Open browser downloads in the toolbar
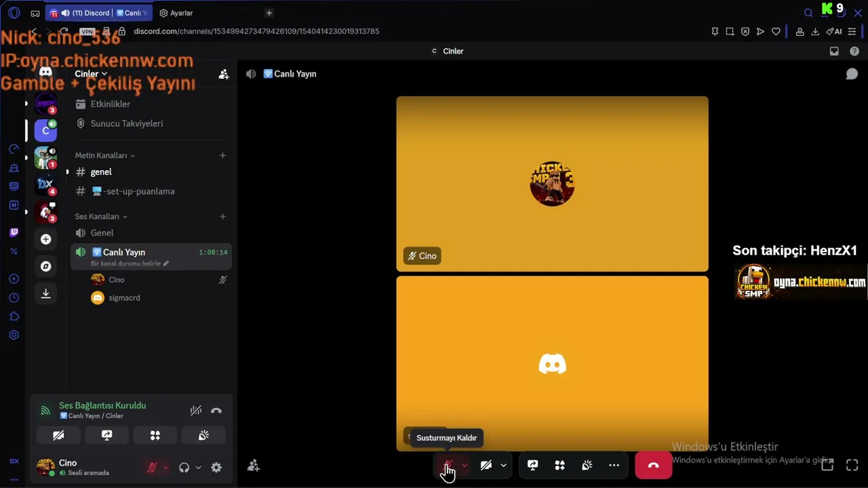 (815, 31)
